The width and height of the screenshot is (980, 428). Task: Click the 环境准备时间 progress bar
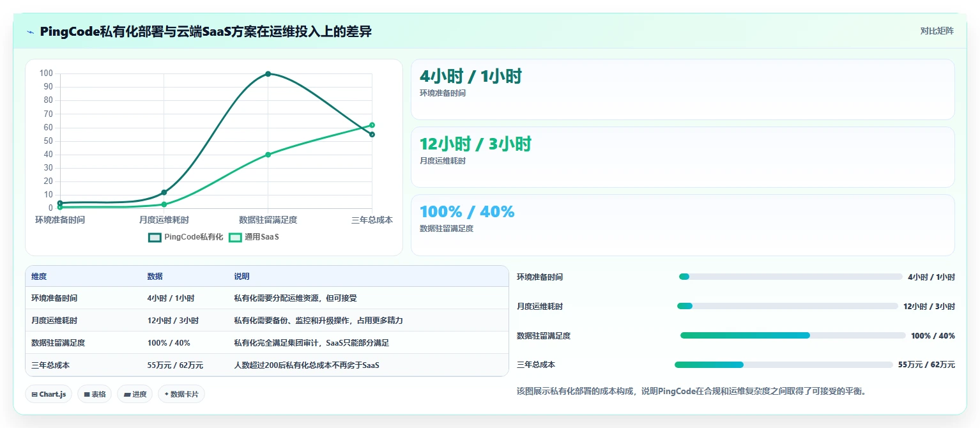click(x=790, y=277)
